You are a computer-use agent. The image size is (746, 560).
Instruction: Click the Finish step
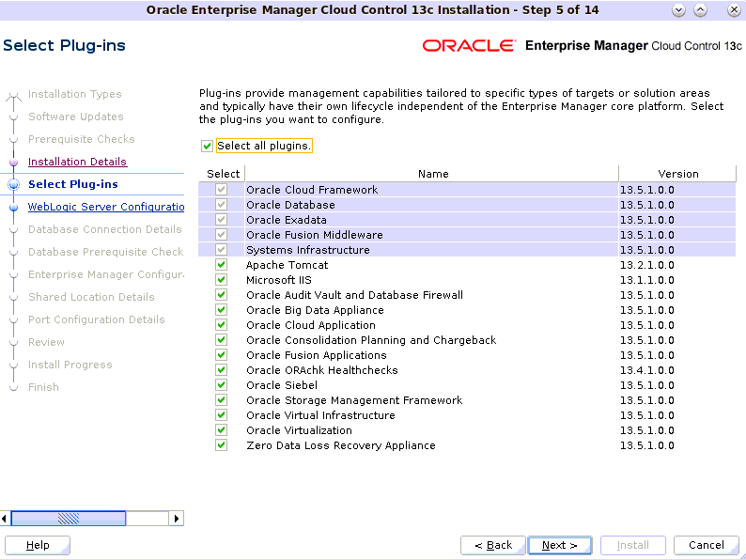pyautogui.click(x=43, y=387)
